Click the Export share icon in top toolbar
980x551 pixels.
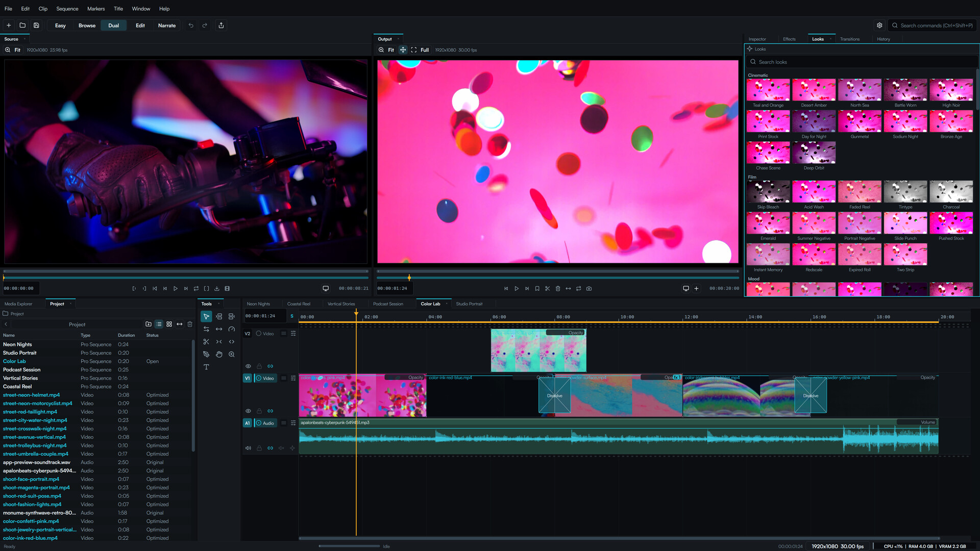(221, 25)
